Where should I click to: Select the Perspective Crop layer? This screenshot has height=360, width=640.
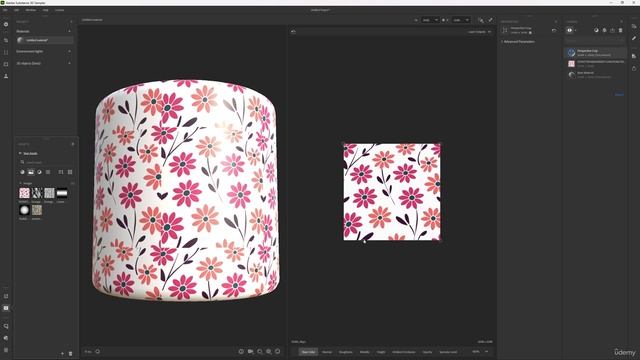(x=596, y=53)
